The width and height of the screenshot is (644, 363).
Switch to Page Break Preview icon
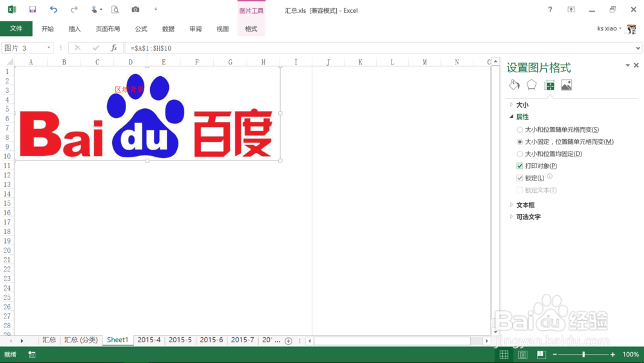(x=542, y=355)
